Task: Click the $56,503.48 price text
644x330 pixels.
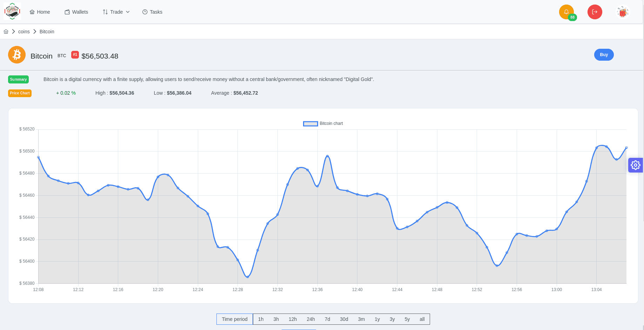Action: tap(100, 56)
